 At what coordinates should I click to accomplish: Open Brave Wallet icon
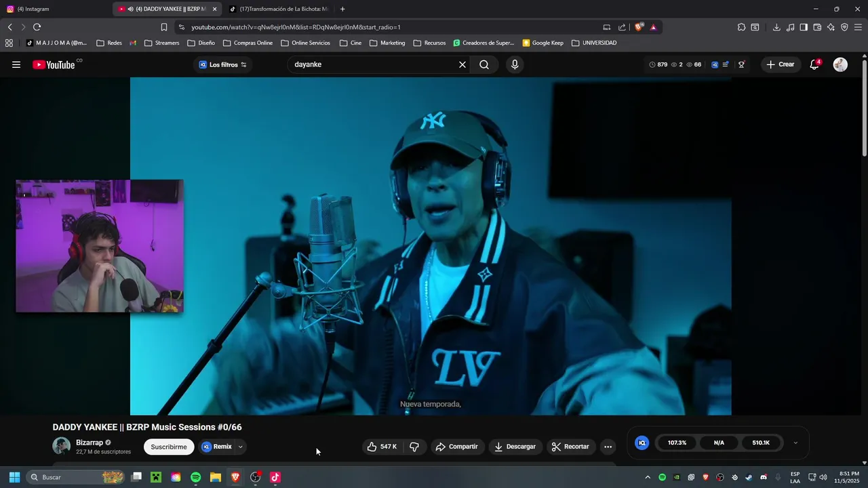pyautogui.click(x=817, y=27)
